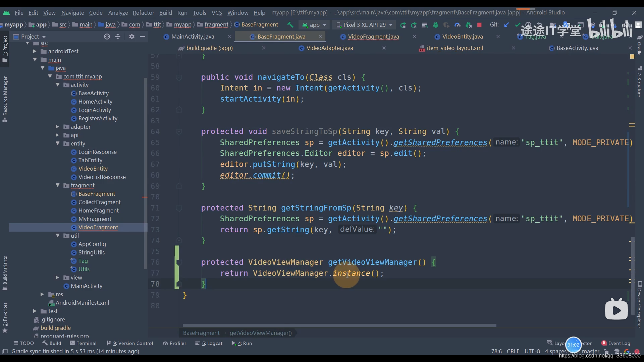
Task: Expand the androidTest folder
Action: 35,51
